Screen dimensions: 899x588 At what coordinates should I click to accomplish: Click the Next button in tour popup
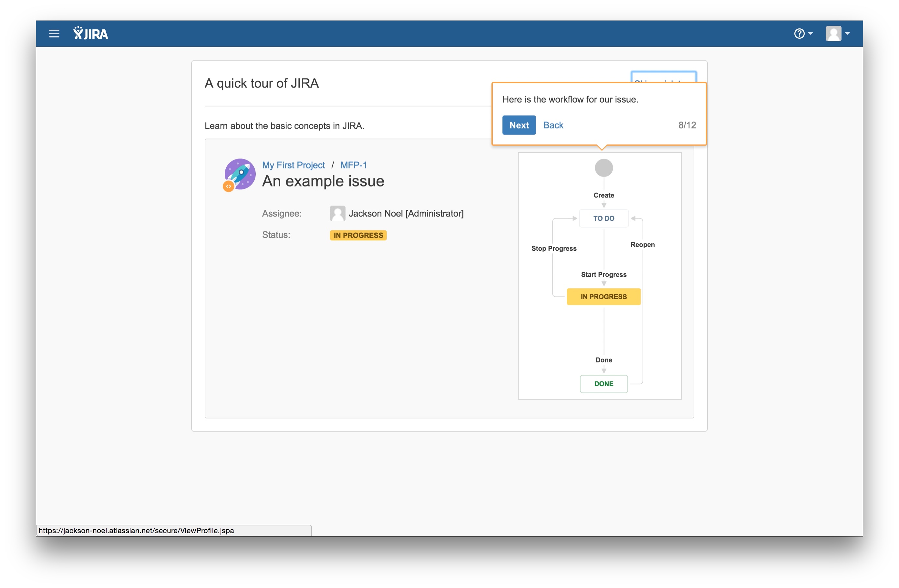[x=519, y=125]
